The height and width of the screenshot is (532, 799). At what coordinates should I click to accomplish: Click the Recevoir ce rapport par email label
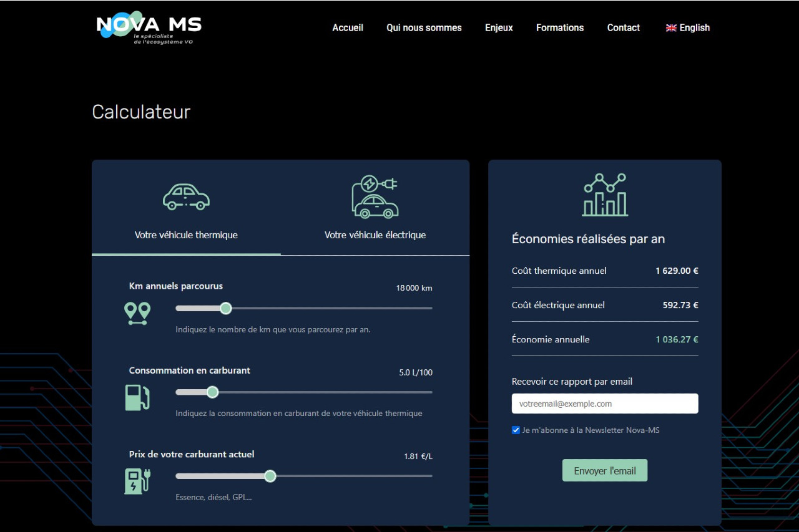572,381
